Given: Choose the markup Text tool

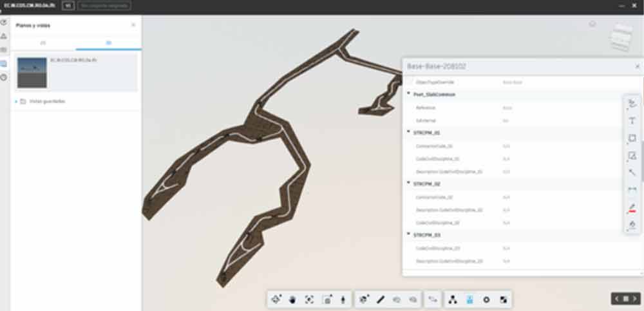Looking at the screenshot, I should click(632, 121).
